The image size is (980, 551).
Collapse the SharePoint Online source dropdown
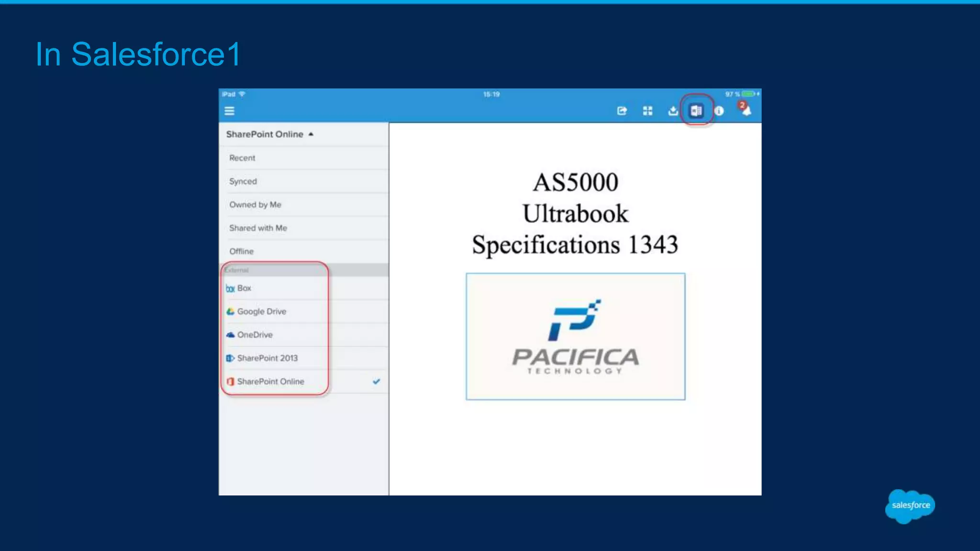point(269,134)
